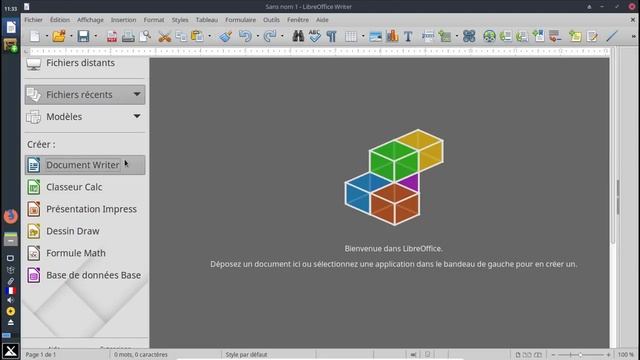Click the Print icon in toolbar

(128, 37)
